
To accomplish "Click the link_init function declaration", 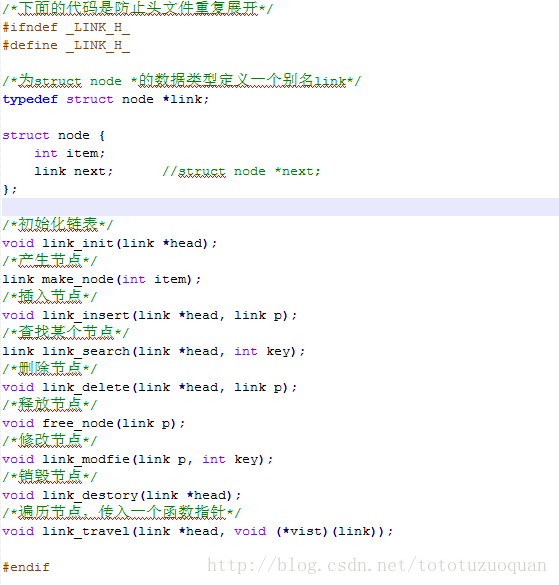I will 110,244.
